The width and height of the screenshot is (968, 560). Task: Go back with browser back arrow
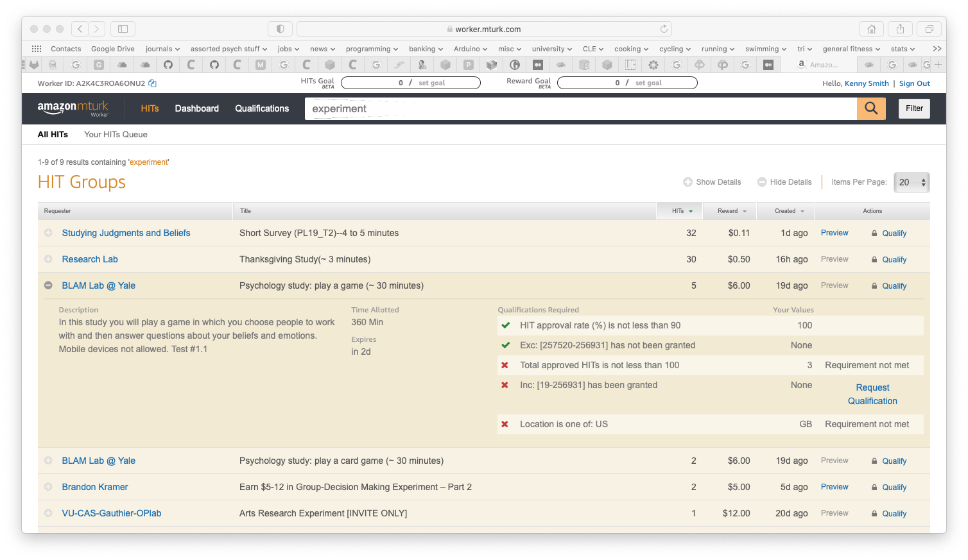[x=80, y=29]
